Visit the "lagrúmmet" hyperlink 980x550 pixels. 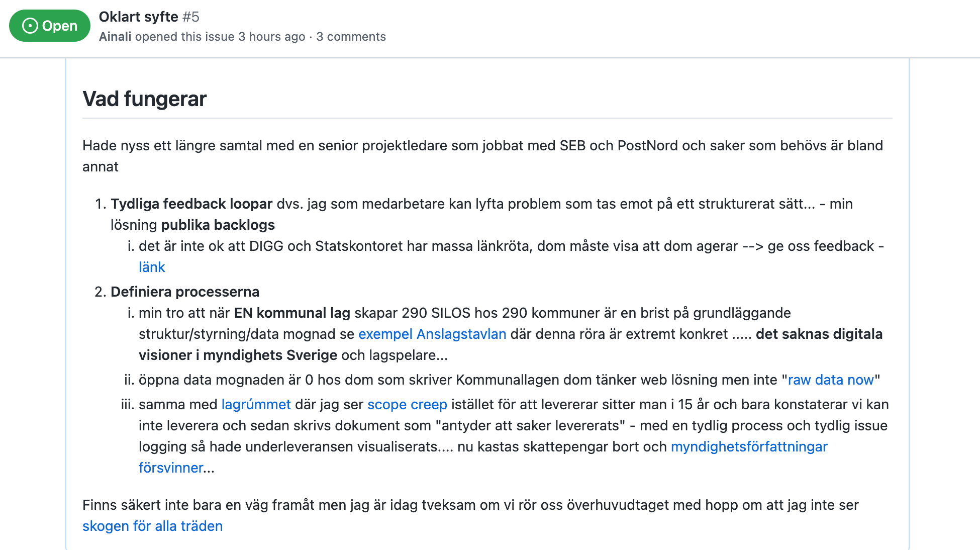[x=256, y=405]
